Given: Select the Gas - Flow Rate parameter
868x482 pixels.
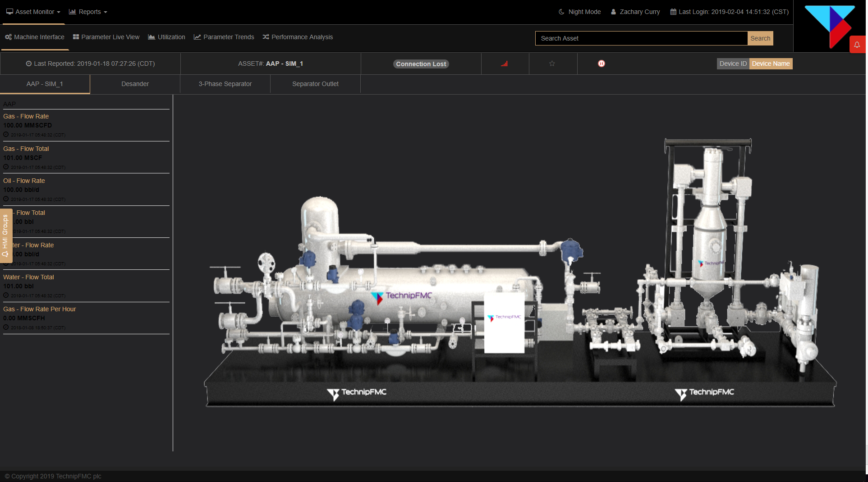Looking at the screenshot, I should pos(26,116).
